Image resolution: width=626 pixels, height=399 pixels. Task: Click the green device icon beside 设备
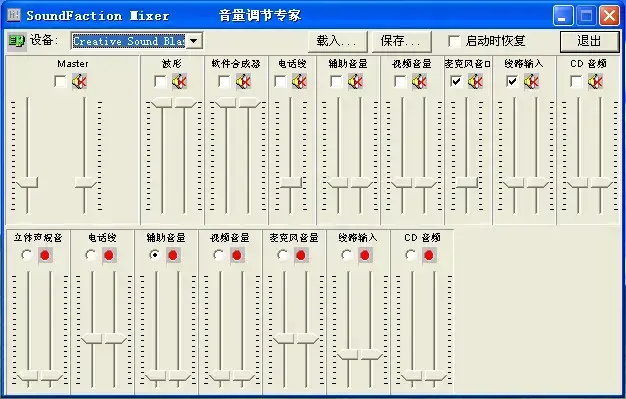(x=17, y=41)
